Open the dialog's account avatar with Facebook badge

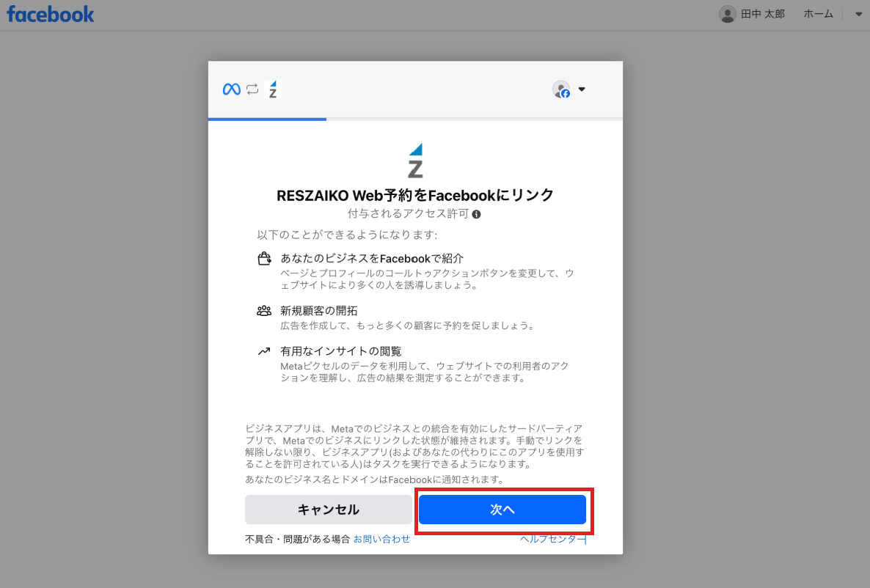(561, 89)
